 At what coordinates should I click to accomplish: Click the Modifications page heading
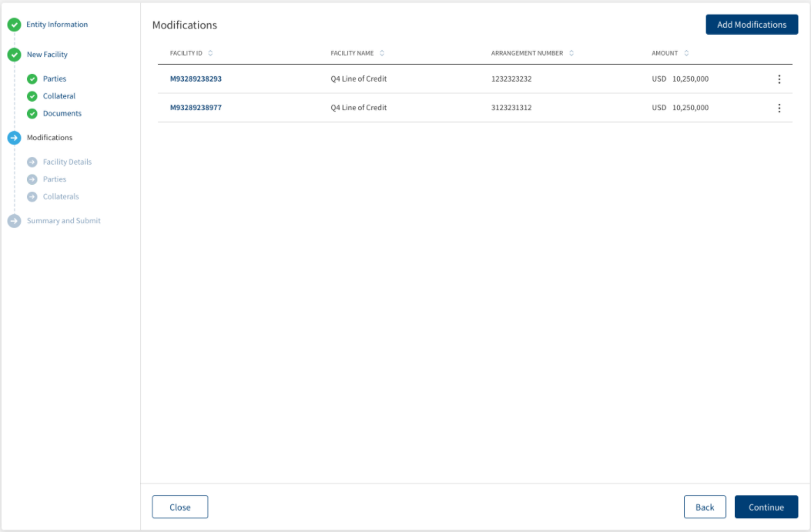185,25
